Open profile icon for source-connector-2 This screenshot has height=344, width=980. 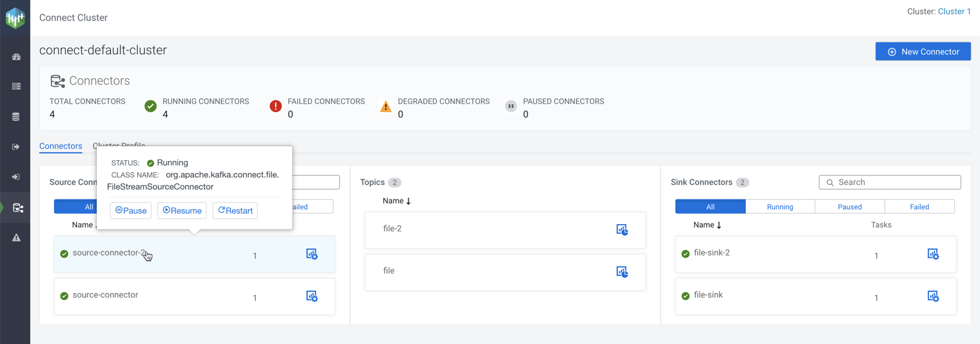tap(312, 254)
